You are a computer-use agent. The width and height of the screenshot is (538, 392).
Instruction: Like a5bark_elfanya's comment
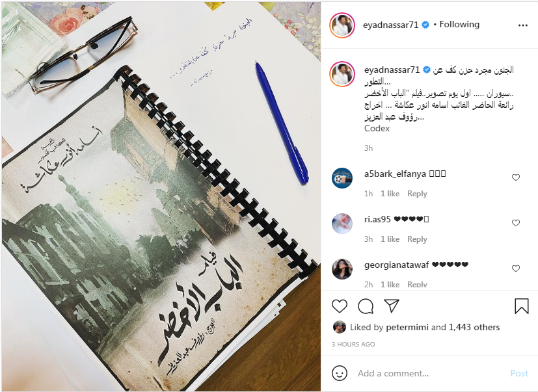[515, 177]
